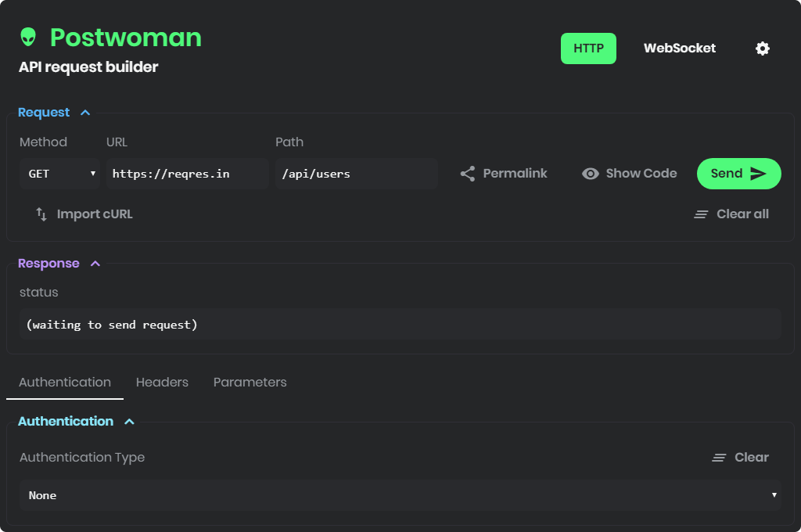Collapse the Request section
Image resolution: width=801 pixels, height=532 pixels.
coord(86,112)
